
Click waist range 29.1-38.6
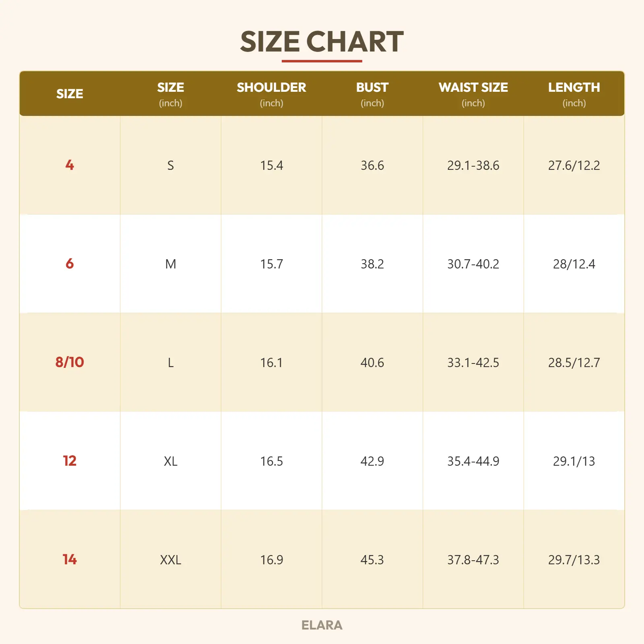tap(473, 165)
